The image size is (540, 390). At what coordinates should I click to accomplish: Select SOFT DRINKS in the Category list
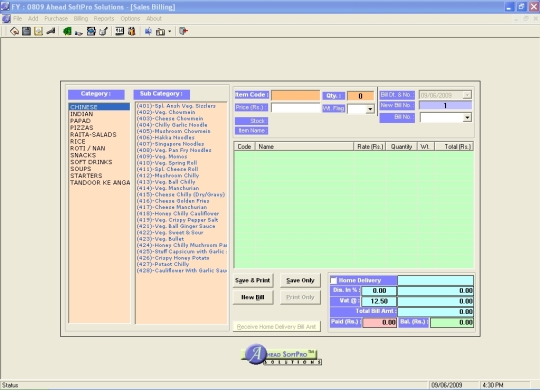99,162
